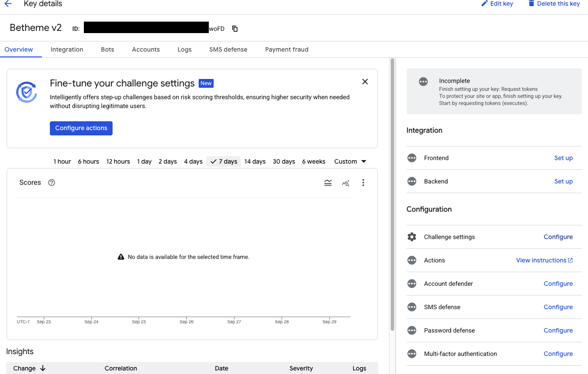Toggle the chart legend icon in Scores
This screenshot has height=374, width=588.
tap(328, 183)
